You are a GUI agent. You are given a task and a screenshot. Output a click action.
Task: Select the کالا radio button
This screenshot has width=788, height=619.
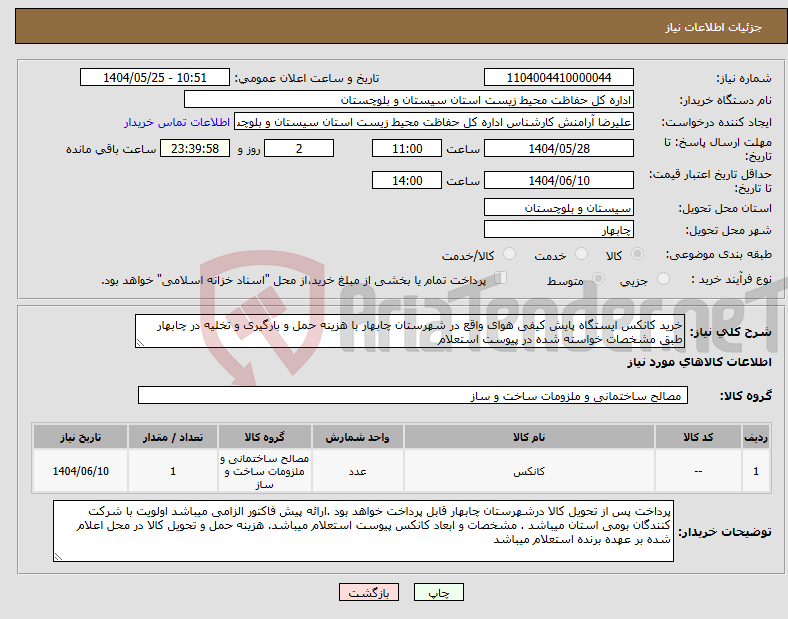[x=637, y=254]
